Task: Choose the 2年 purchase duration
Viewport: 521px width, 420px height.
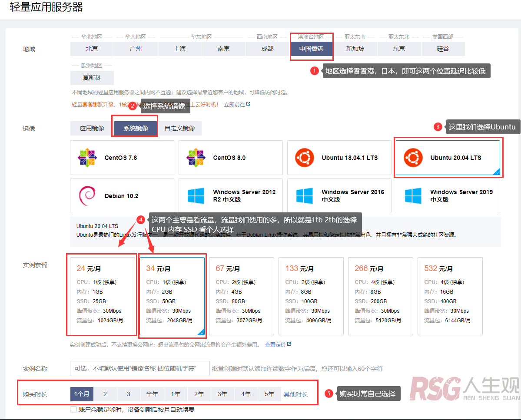Action: [x=199, y=394]
